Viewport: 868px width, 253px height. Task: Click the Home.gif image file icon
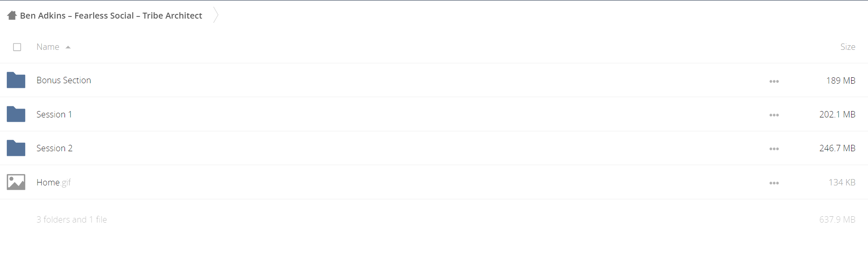pyautogui.click(x=16, y=182)
